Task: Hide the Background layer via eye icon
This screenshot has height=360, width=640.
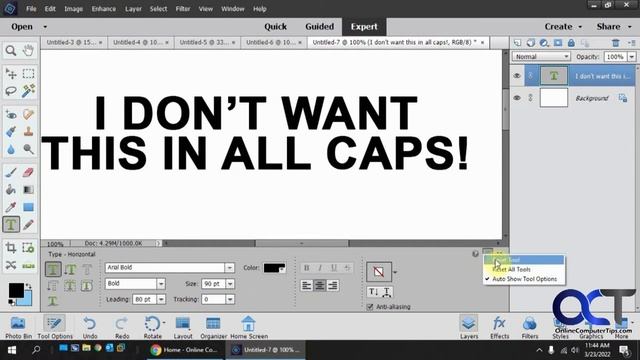Action: (517, 98)
